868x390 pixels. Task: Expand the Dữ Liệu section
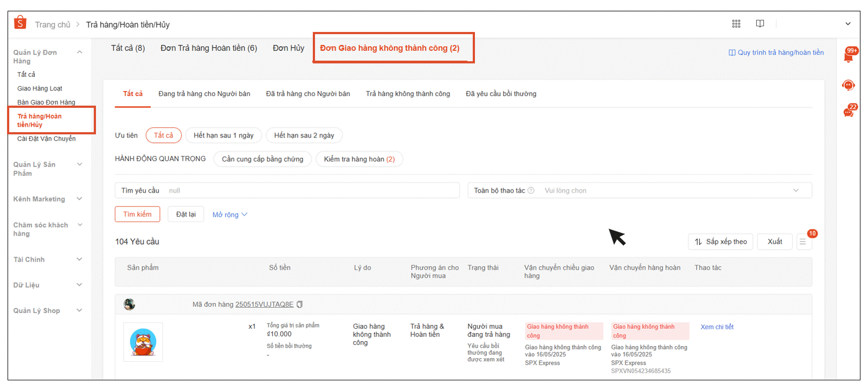(80, 285)
